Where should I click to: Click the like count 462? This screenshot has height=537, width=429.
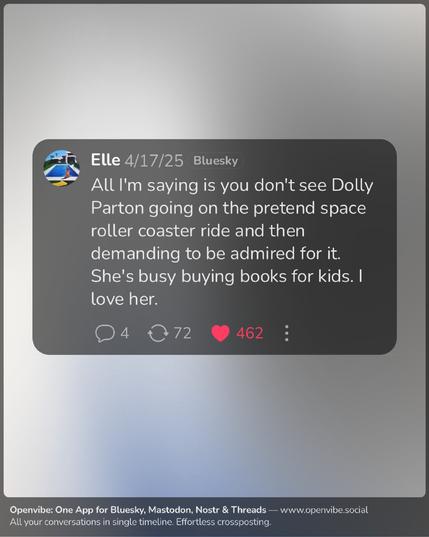click(250, 333)
